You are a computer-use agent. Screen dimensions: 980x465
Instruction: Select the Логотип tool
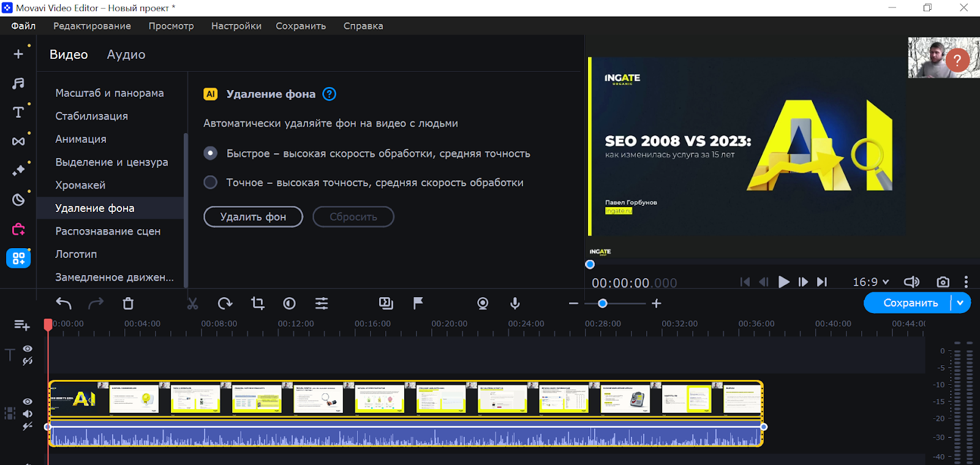pyautogui.click(x=76, y=254)
